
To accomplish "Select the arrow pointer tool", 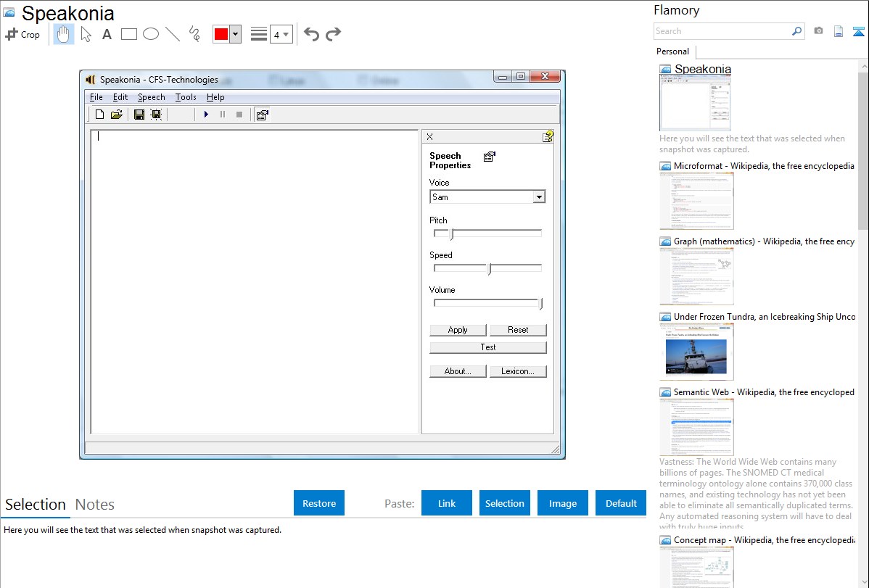I will tap(86, 34).
